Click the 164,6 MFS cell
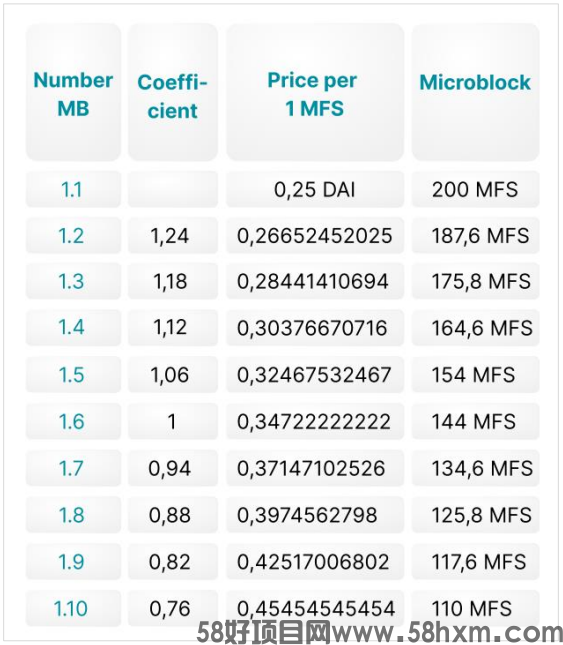The height and width of the screenshot is (645, 563). pyautogui.click(x=475, y=328)
